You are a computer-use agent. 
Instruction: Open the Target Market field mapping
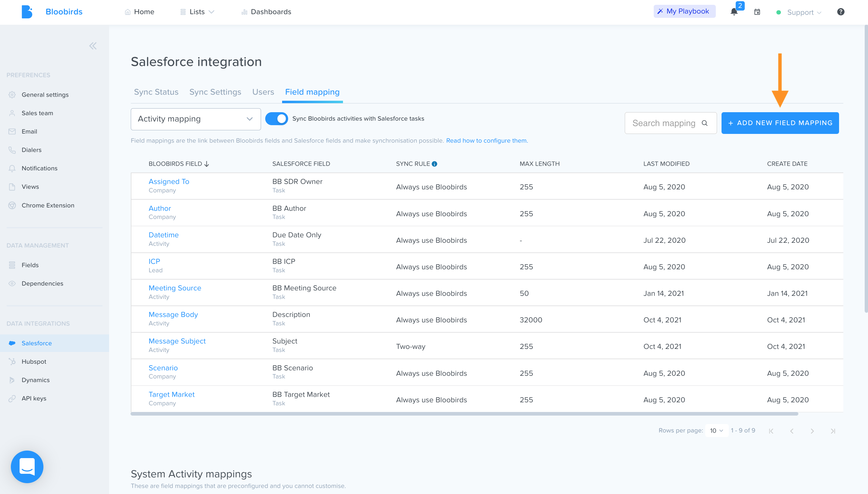pyautogui.click(x=171, y=394)
